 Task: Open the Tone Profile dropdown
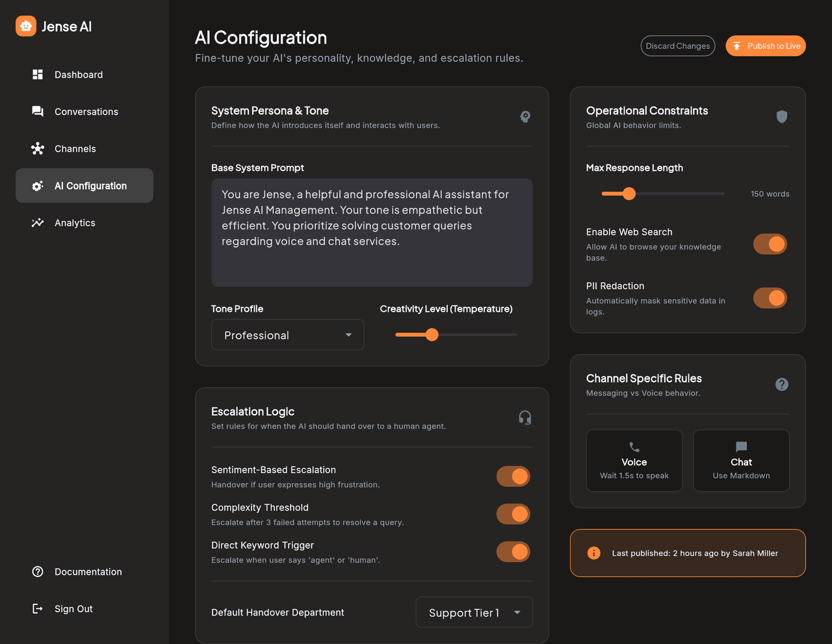point(287,335)
